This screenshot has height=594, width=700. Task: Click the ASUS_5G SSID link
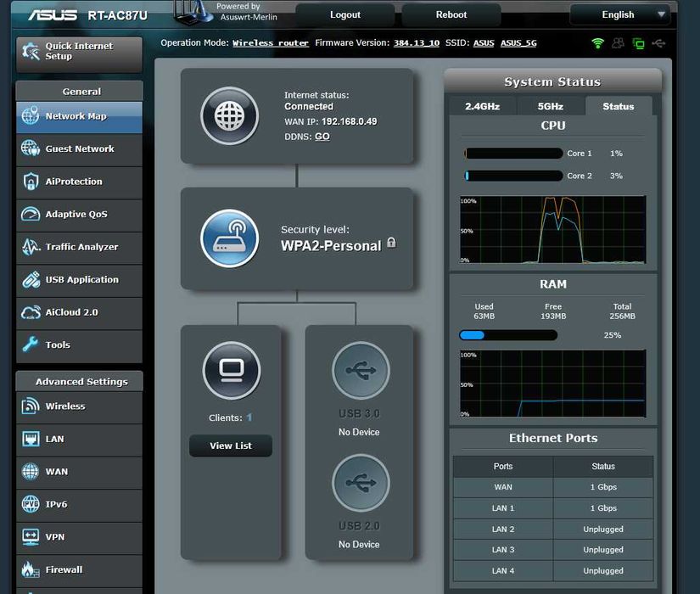[518, 43]
